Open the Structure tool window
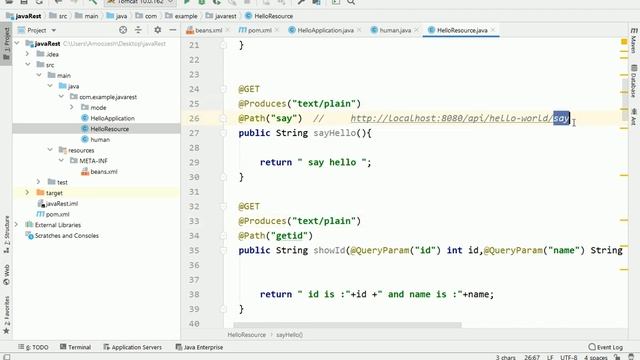The width and height of the screenshot is (640, 360). tap(6, 235)
